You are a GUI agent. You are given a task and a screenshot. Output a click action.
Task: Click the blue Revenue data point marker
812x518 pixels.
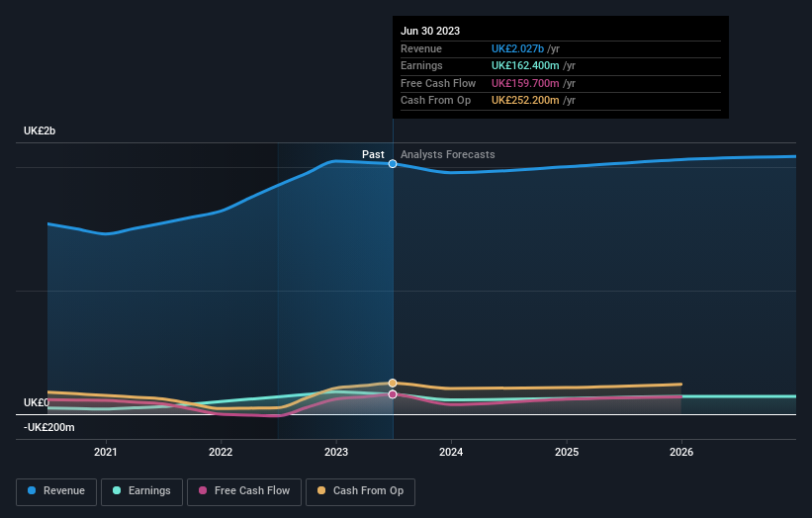coord(393,163)
